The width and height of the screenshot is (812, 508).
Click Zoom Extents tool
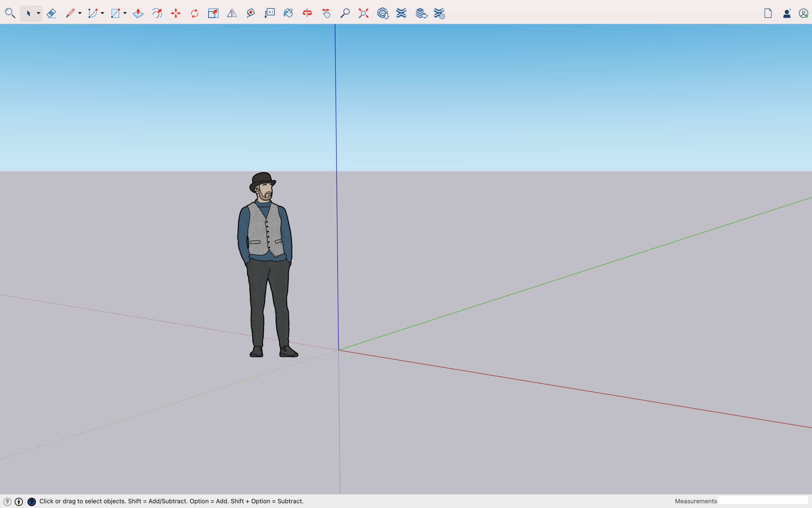tap(364, 13)
